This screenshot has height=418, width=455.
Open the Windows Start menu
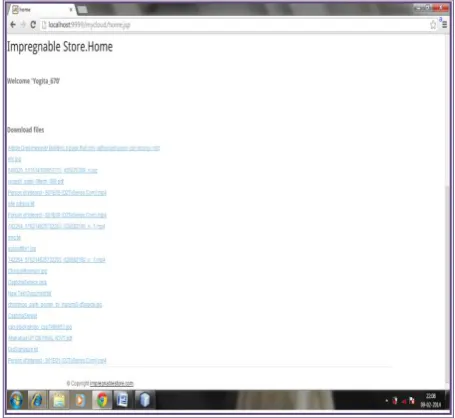tap(16, 400)
